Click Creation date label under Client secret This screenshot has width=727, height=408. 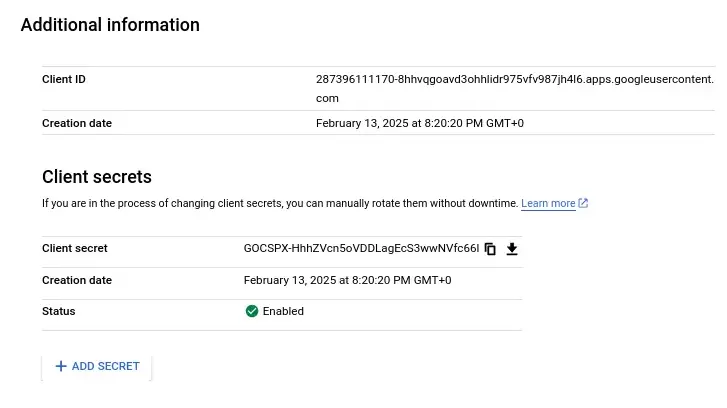pyautogui.click(x=77, y=280)
